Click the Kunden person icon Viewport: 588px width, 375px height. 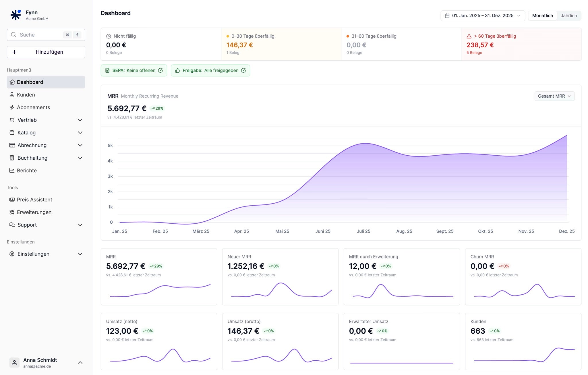12,95
